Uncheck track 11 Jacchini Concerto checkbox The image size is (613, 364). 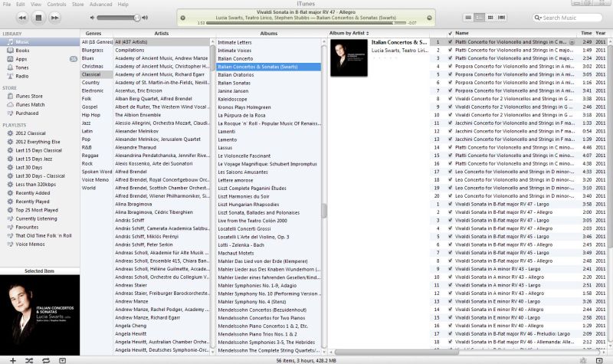450,123
